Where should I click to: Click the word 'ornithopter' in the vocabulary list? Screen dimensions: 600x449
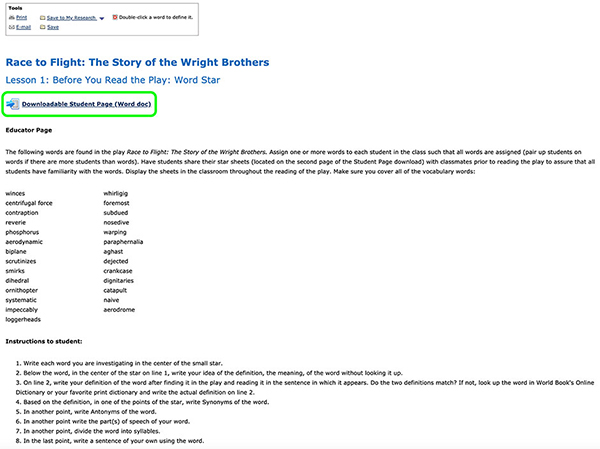coord(21,290)
